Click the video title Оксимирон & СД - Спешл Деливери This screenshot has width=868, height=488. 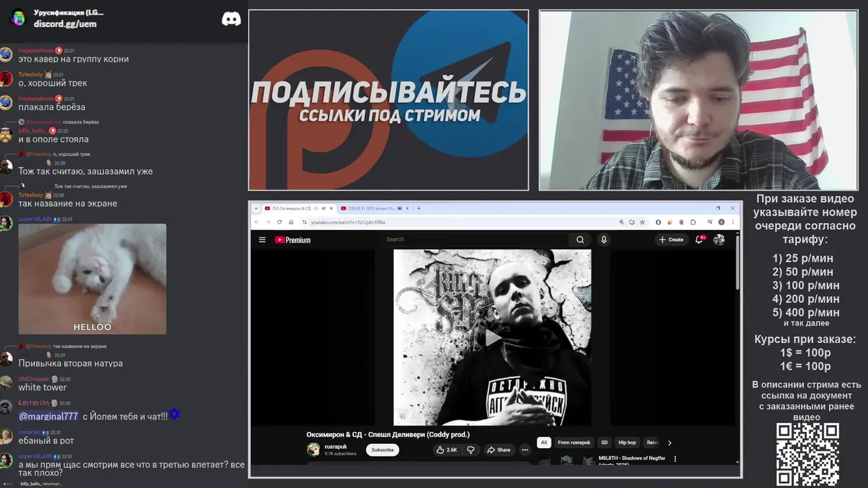pyautogui.click(x=388, y=434)
